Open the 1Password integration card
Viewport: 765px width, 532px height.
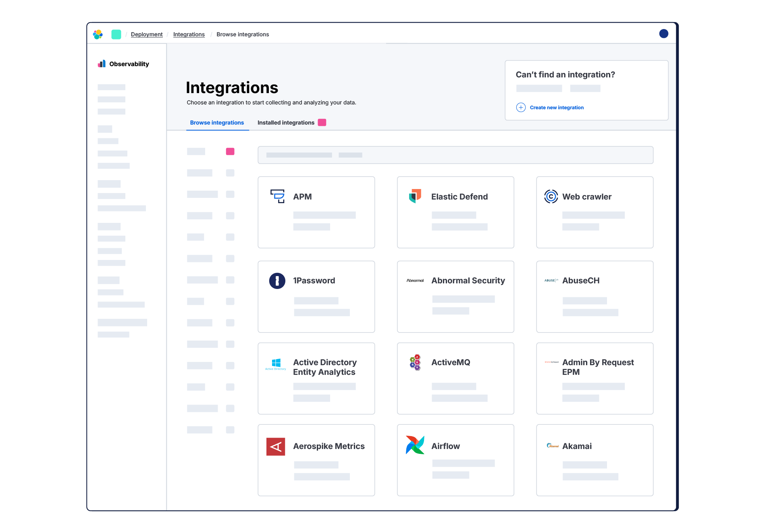point(316,297)
